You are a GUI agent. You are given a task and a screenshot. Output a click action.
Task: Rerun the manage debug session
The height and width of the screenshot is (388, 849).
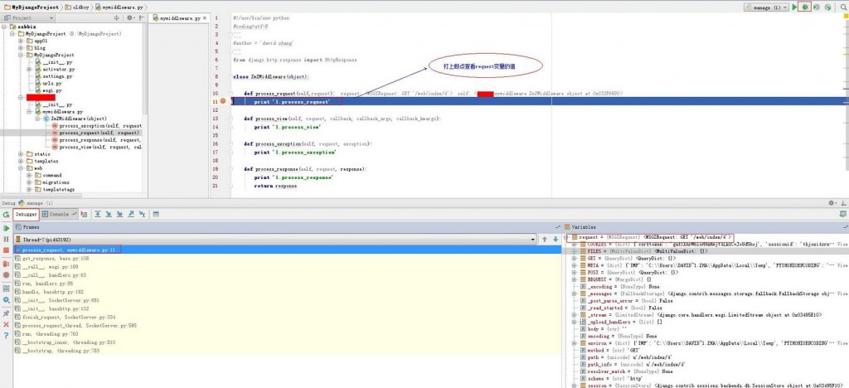(6, 214)
